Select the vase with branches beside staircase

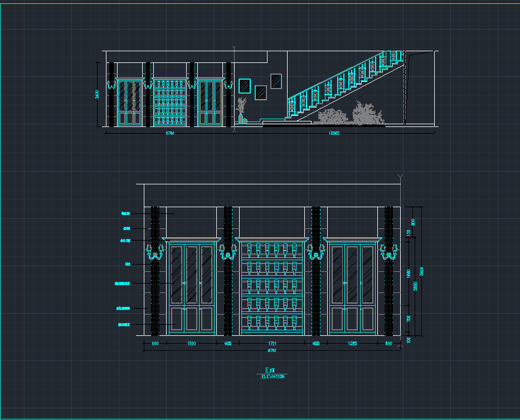[242, 110]
